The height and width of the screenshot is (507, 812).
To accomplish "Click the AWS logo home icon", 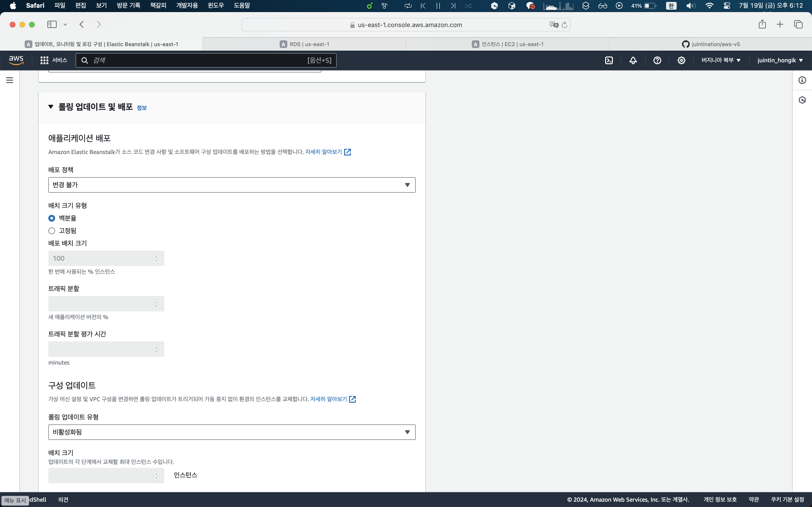I will tap(16, 60).
